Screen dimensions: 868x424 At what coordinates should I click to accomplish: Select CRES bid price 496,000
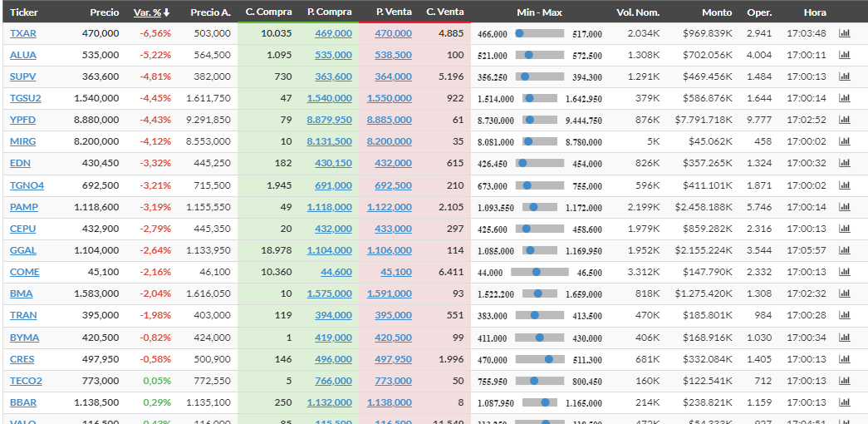tap(333, 359)
